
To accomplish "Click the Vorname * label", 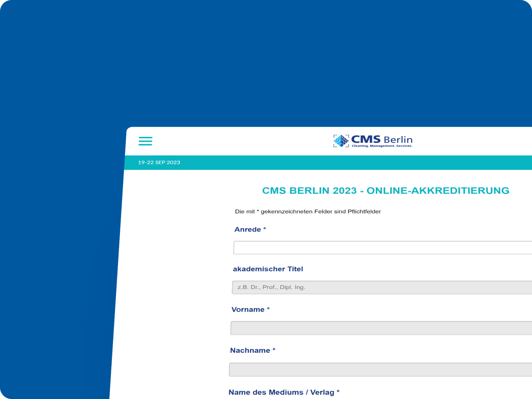I will point(250,310).
